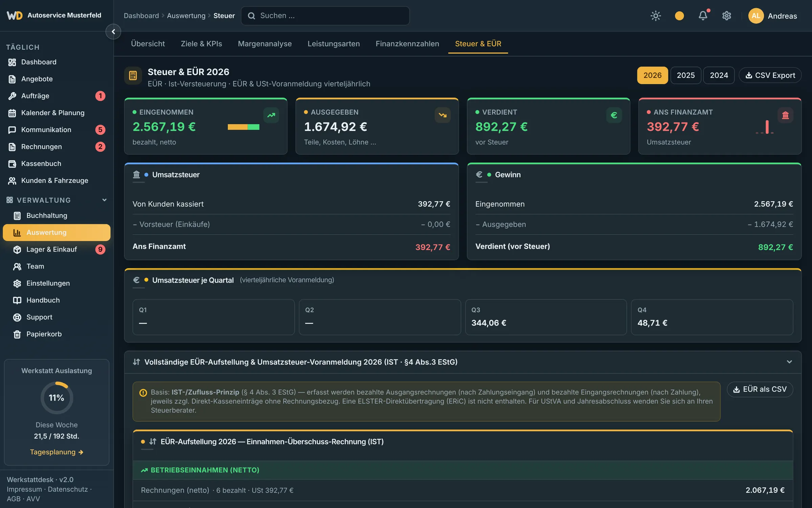Image resolution: width=812 pixels, height=508 pixels.
Task: Open the notifications bell
Action: pyautogui.click(x=703, y=16)
